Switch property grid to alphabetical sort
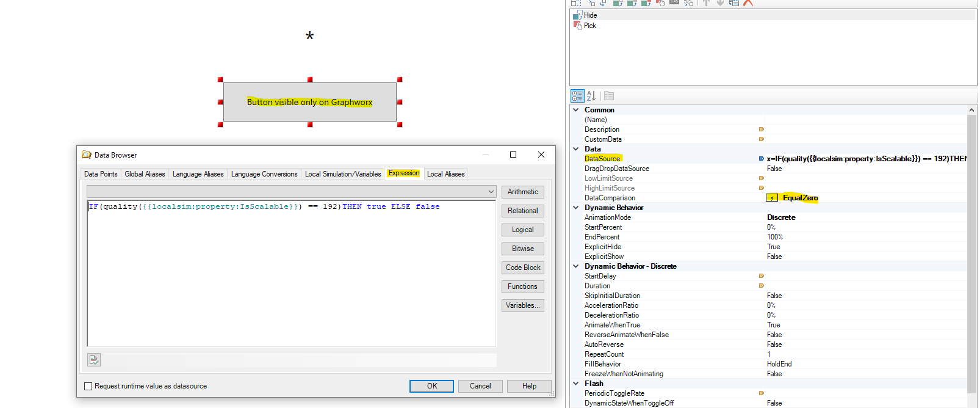The height and width of the screenshot is (408, 980). tap(591, 96)
